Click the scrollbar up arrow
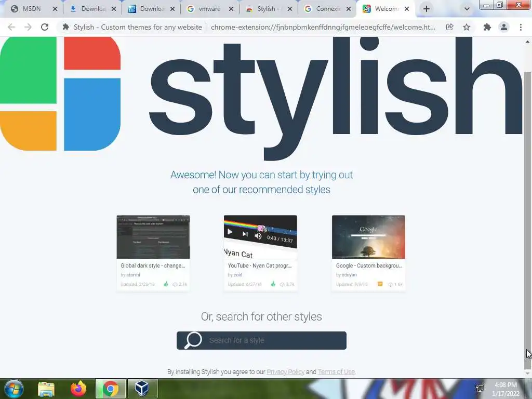The image size is (532, 399). [528, 42]
